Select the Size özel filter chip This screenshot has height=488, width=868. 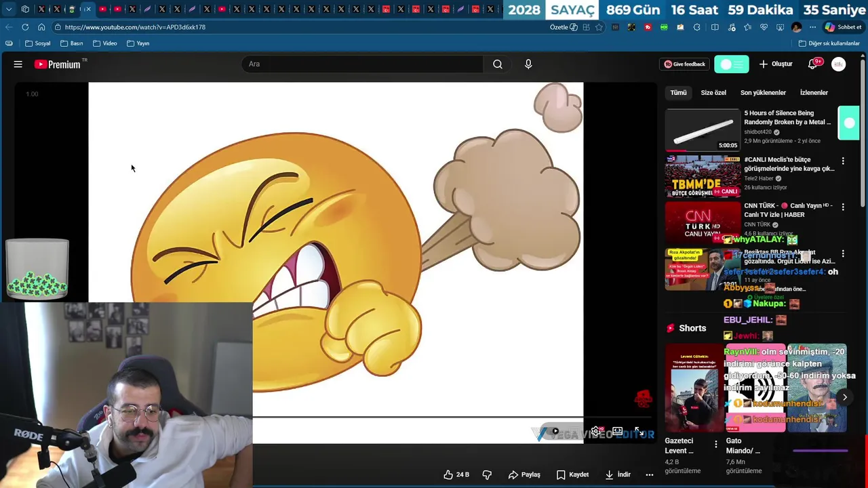click(x=713, y=93)
